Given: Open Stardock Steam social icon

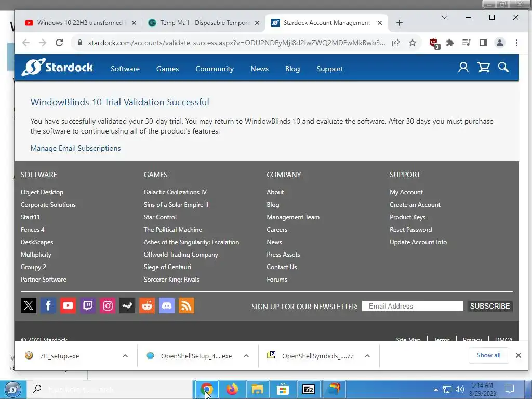Looking at the screenshot, I should coord(127,305).
